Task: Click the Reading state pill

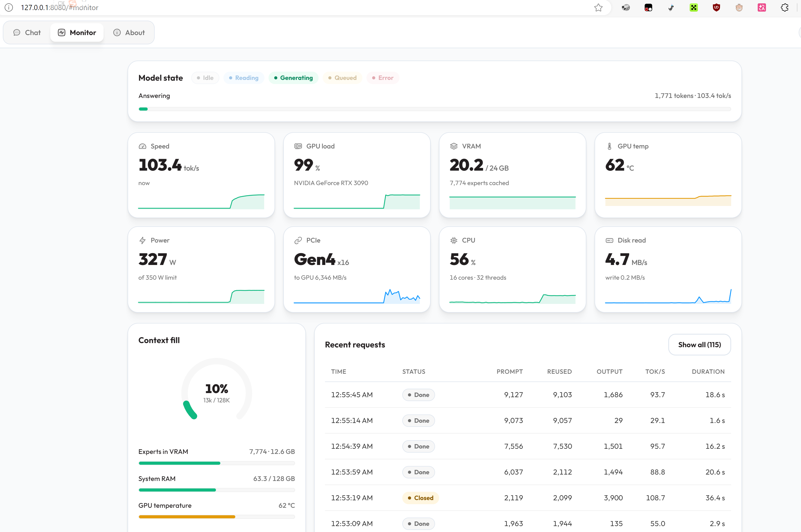Action: pyautogui.click(x=244, y=78)
